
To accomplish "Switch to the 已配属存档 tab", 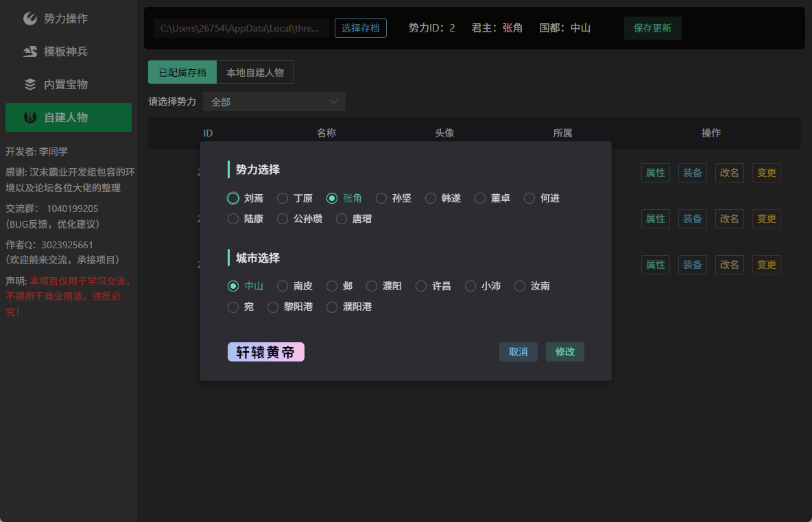I will [x=182, y=73].
